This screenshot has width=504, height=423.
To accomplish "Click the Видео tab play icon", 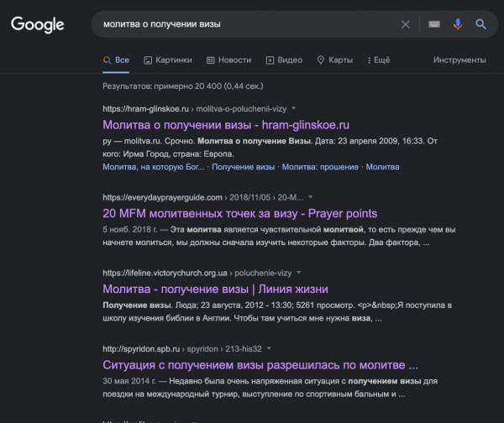I will pos(270,60).
